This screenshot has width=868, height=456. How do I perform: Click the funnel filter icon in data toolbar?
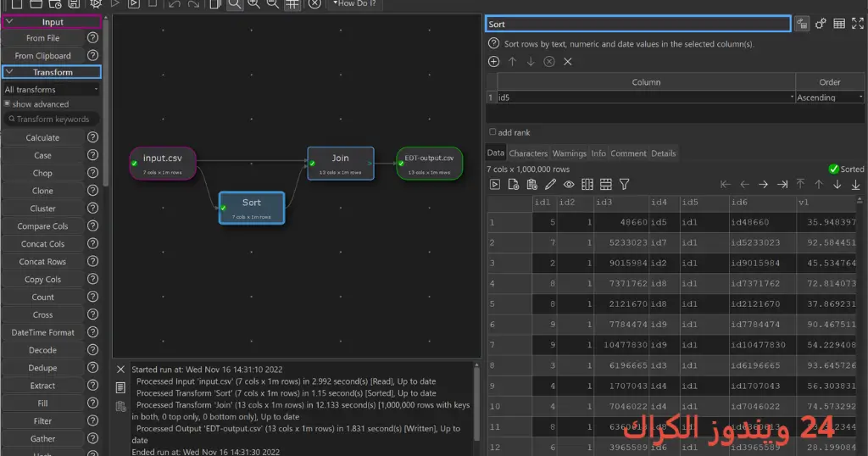[x=625, y=184]
